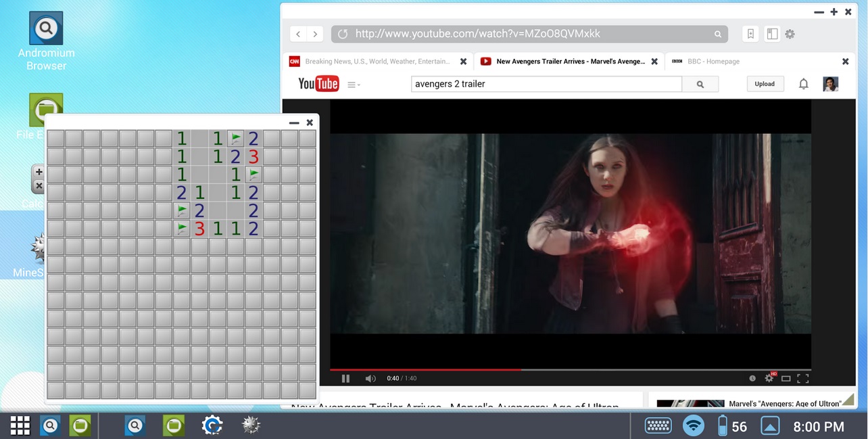This screenshot has width=868, height=439.
Task: Open the Wi-Fi tray icon
Action: pos(694,425)
